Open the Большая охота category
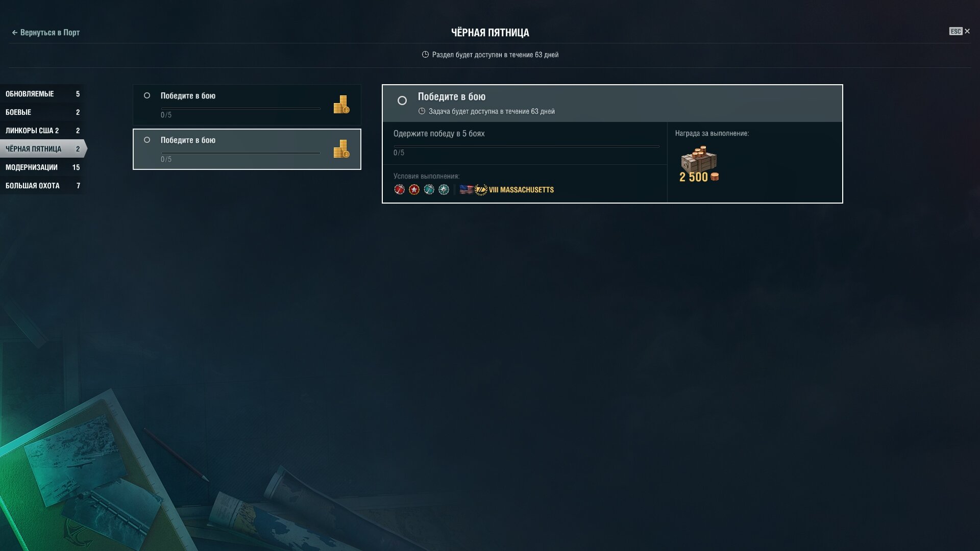 click(43, 186)
